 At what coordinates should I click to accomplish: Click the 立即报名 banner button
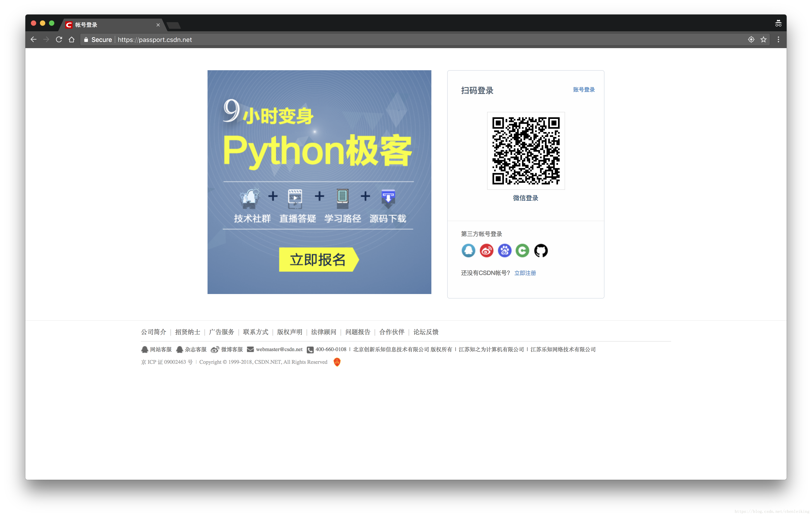(319, 260)
